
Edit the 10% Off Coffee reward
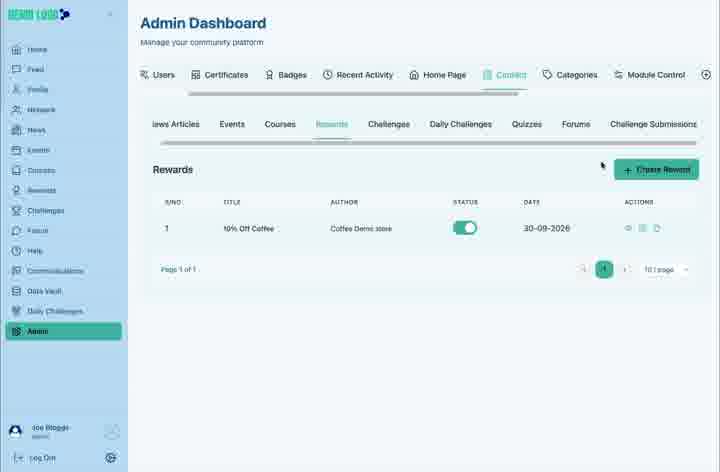[642, 228]
